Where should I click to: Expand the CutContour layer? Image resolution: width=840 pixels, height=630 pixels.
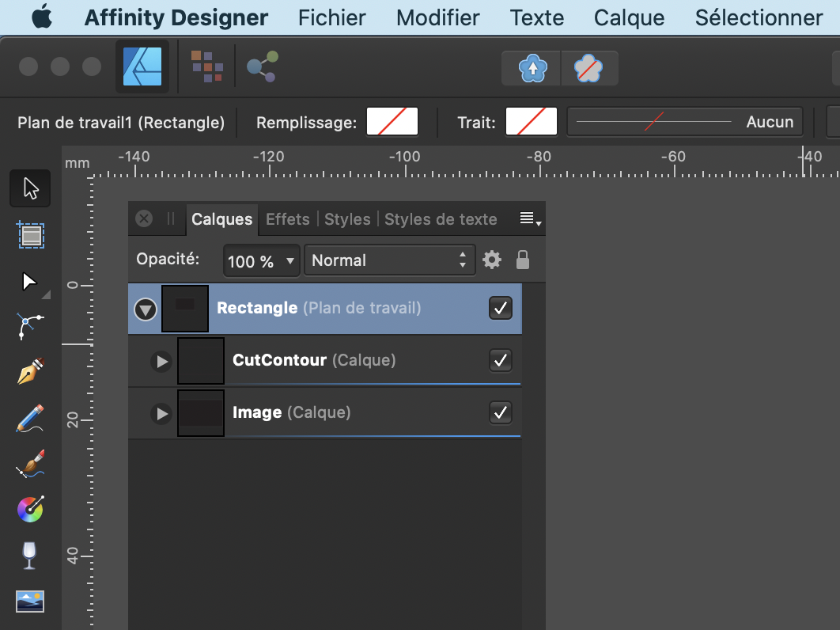tap(161, 362)
